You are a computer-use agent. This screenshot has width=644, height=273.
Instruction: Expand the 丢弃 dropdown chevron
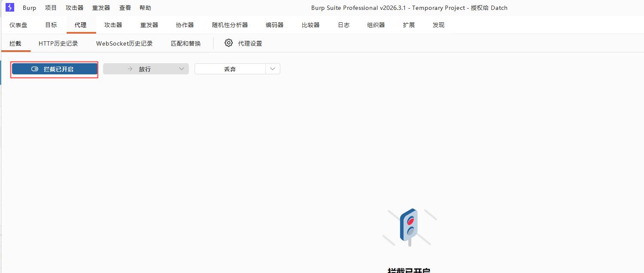coord(273,69)
